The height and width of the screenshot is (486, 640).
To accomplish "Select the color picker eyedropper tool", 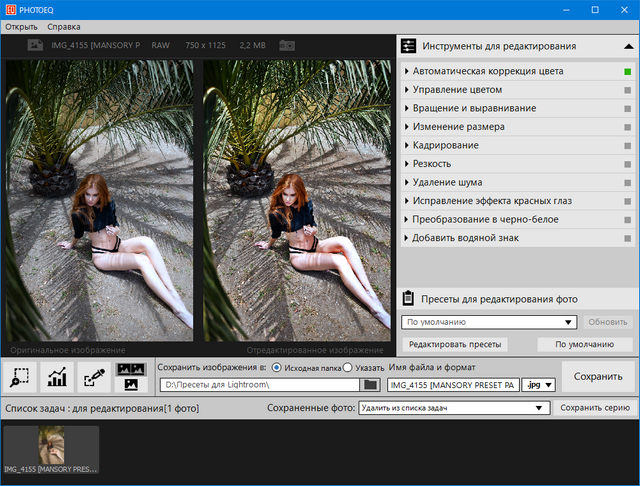I will tap(94, 377).
